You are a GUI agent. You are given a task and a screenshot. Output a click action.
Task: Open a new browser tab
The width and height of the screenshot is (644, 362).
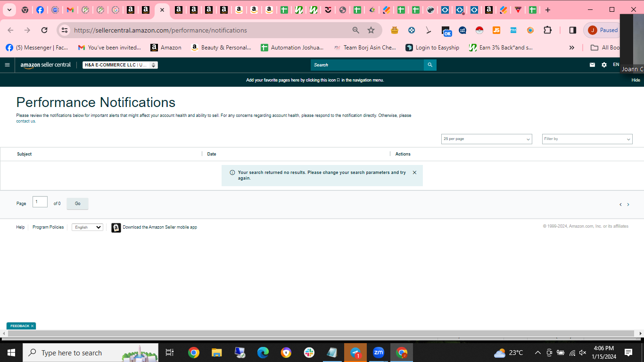(x=548, y=10)
